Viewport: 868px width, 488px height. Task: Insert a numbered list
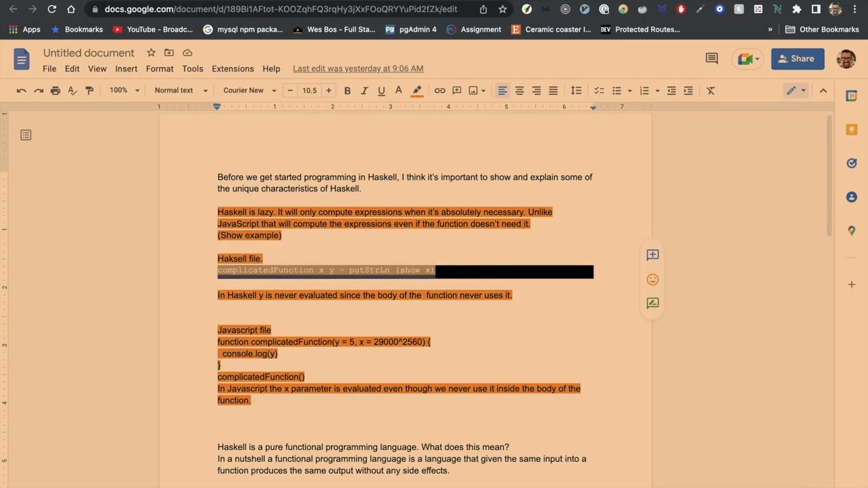point(644,90)
